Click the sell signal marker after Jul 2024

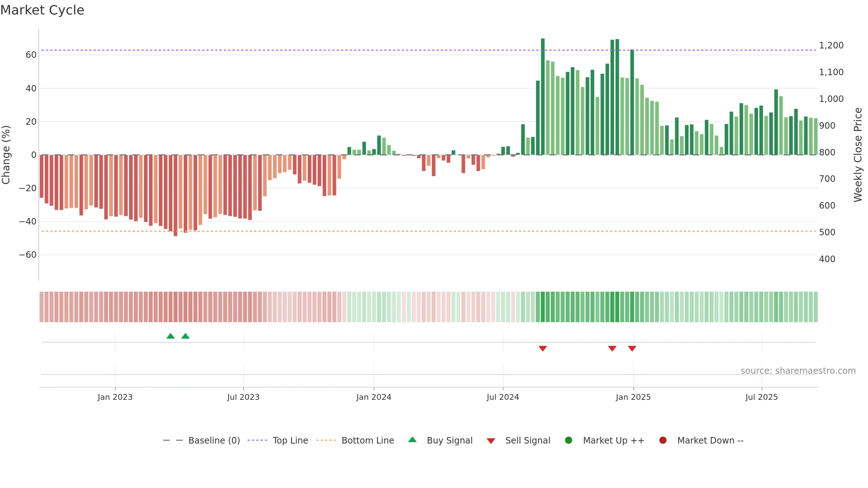542,348
